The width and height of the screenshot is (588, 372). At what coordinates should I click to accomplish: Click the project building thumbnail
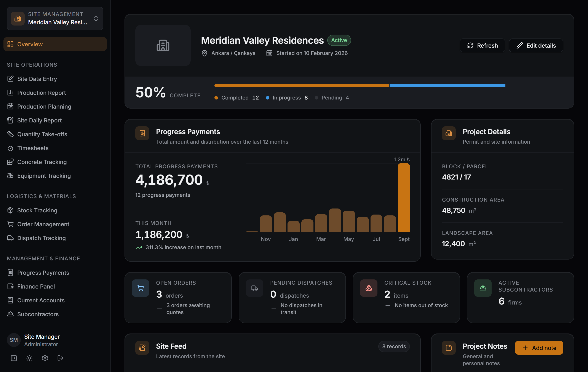[x=163, y=45]
